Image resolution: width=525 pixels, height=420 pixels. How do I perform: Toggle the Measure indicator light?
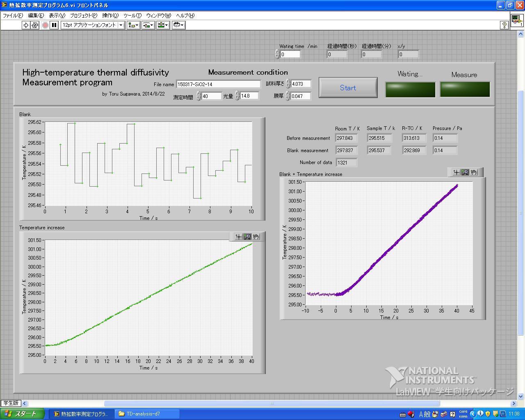click(465, 89)
